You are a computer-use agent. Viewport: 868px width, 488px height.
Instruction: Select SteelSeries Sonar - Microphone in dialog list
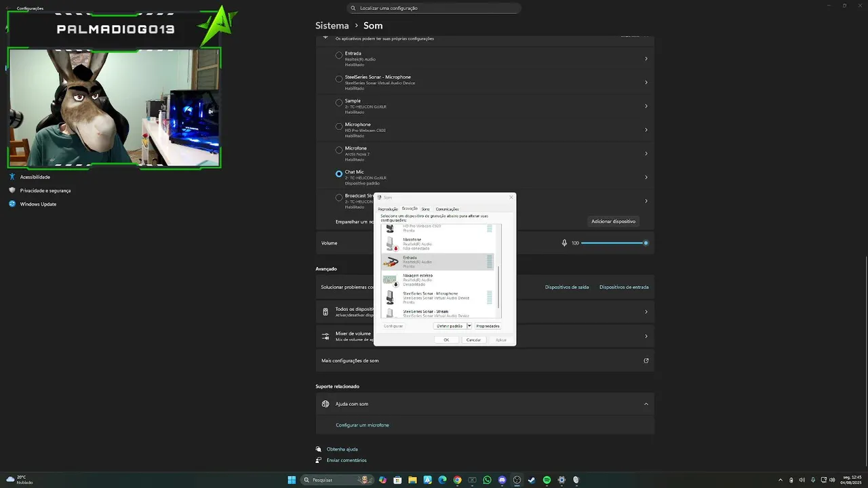[x=437, y=298]
